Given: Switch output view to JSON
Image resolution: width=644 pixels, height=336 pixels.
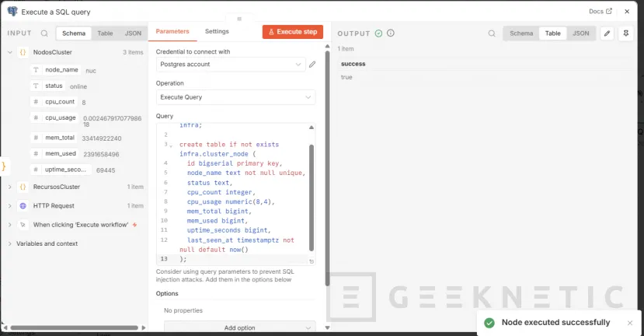Looking at the screenshot, I should pyautogui.click(x=581, y=33).
